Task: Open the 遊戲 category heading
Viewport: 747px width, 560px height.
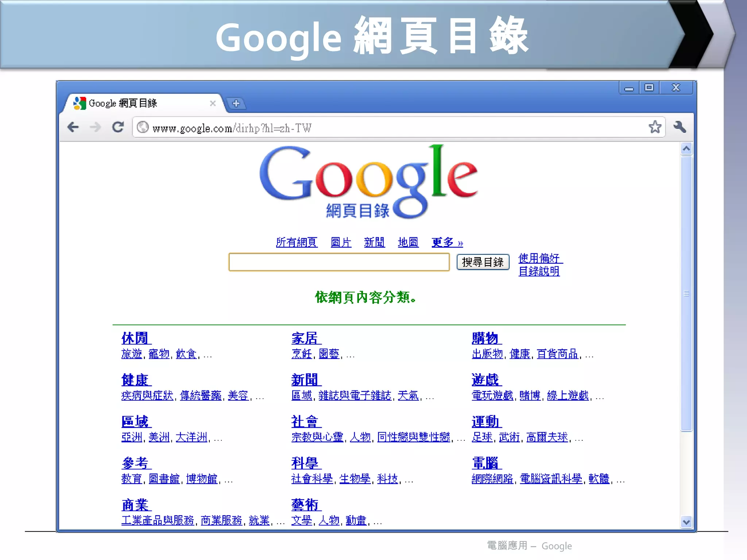Action: point(487,380)
